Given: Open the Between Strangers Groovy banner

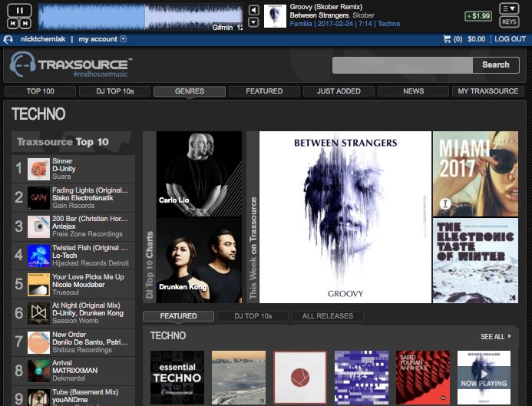Looking at the screenshot, I should click(x=345, y=217).
